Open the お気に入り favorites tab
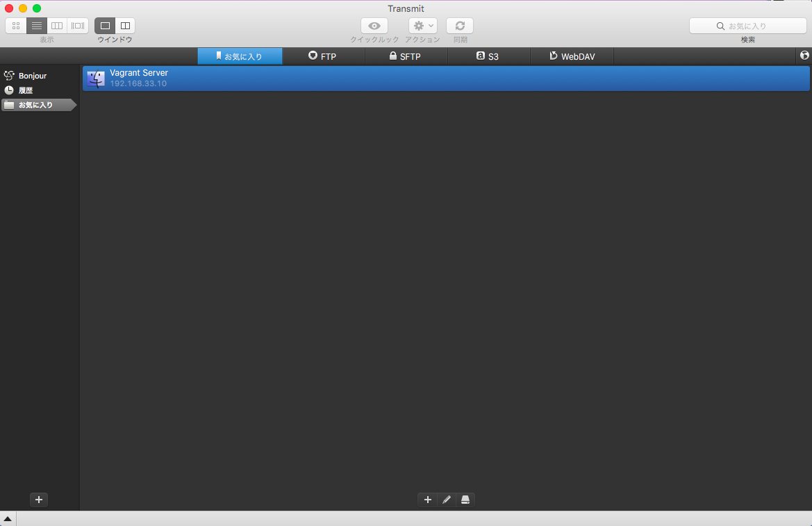 (x=240, y=56)
